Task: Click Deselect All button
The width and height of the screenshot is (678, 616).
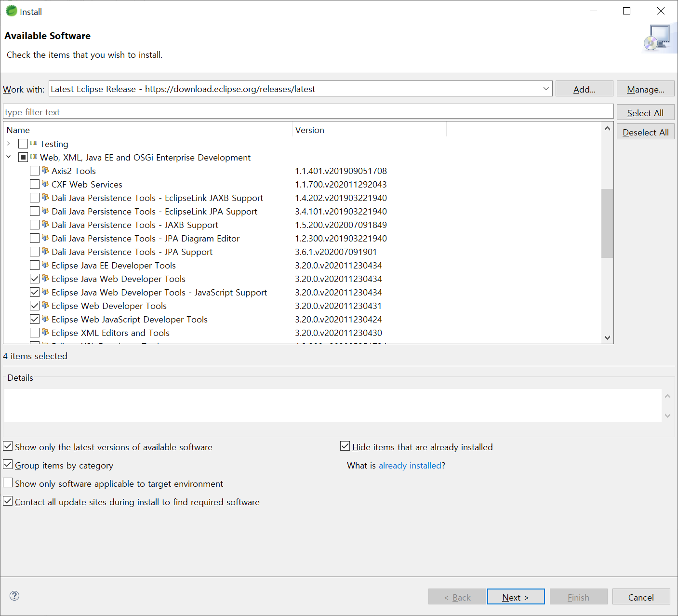Action: (x=646, y=132)
